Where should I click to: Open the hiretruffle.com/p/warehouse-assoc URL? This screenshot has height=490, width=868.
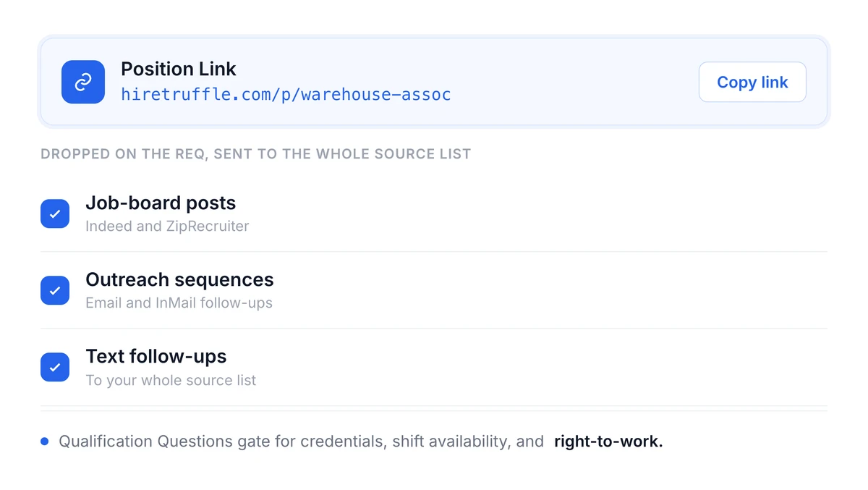coord(286,95)
